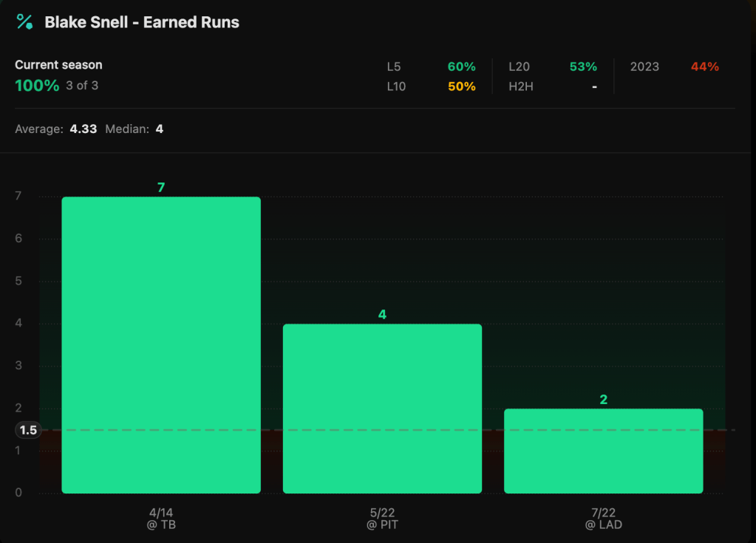Click the percent icon beside Blake Snell title
The image size is (756, 543).
point(24,22)
